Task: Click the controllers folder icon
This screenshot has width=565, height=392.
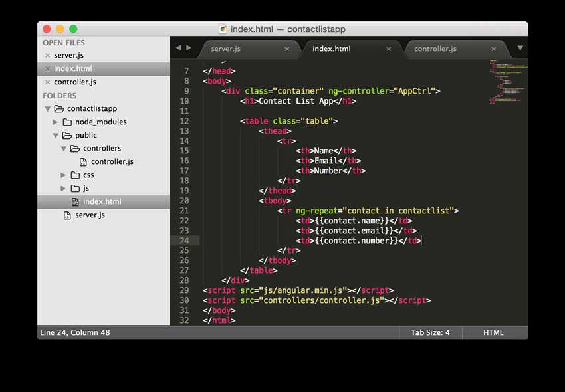Action: coord(75,149)
